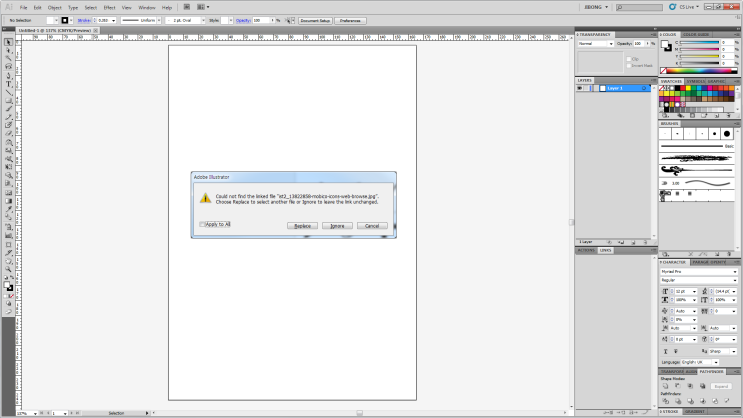Open the Effect menu
This screenshot has height=418, width=743.
click(109, 8)
